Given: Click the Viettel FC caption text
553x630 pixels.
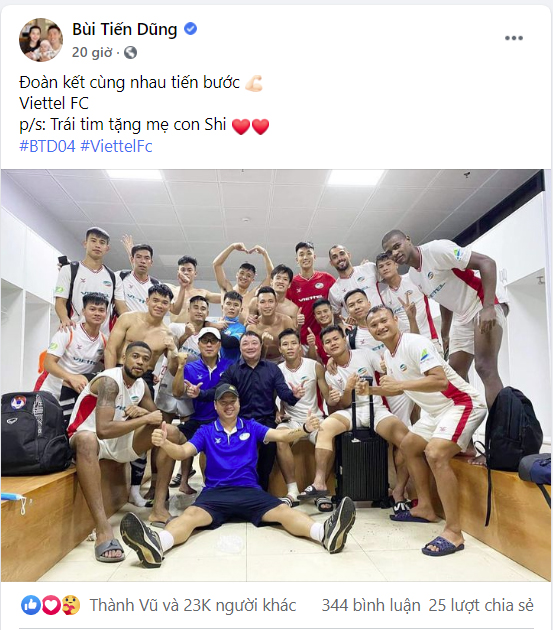Looking at the screenshot, I should [x=54, y=104].
